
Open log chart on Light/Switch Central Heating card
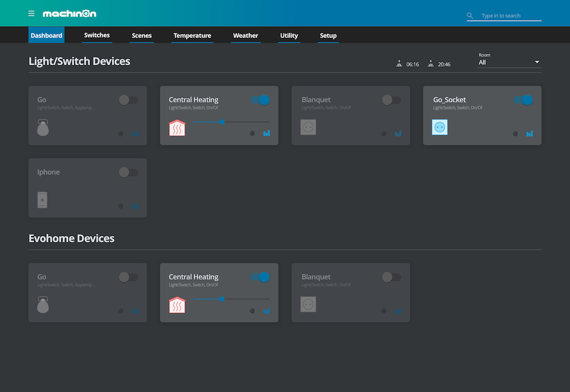point(267,134)
